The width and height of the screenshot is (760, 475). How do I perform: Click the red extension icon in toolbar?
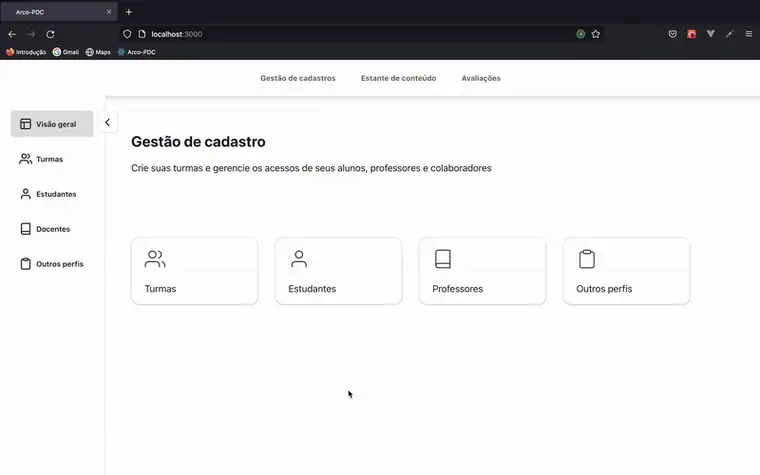tap(692, 34)
